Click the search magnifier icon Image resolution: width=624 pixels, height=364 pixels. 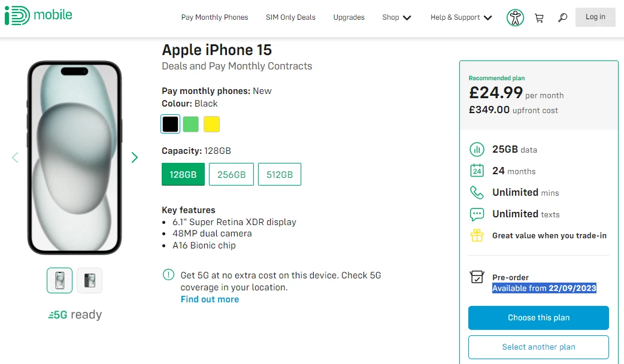pos(562,18)
